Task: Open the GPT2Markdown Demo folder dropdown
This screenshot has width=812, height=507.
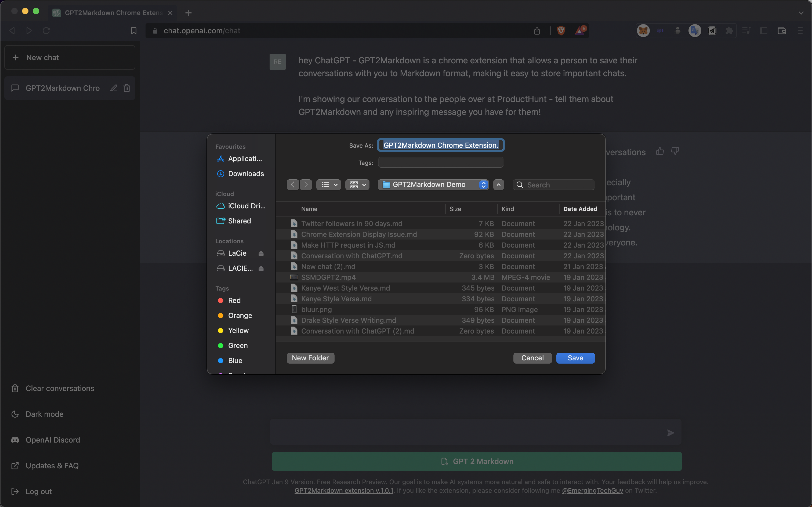Action: click(433, 185)
